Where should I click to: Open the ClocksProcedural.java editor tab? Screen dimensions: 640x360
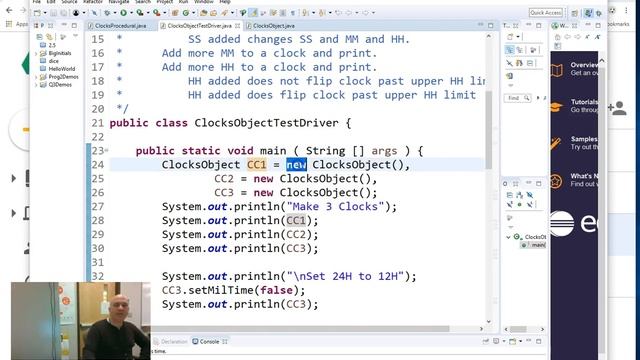[x=120, y=26]
